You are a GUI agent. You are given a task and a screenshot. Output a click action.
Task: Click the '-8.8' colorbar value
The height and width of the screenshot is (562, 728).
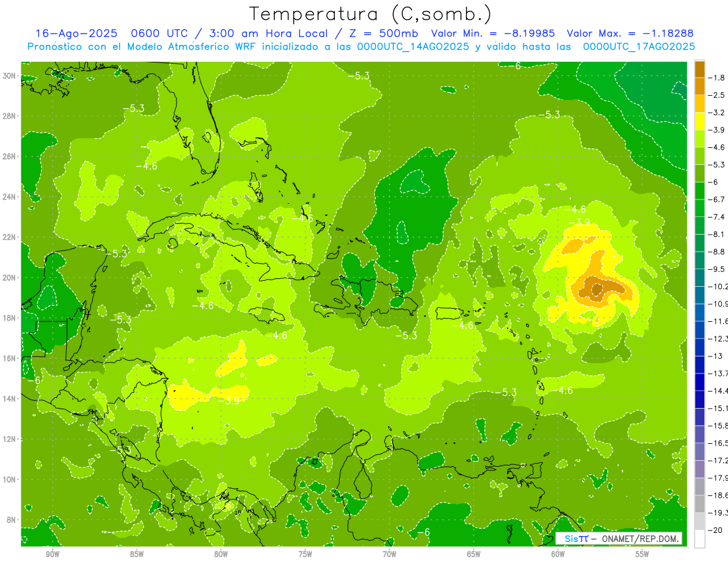coord(718,252)
